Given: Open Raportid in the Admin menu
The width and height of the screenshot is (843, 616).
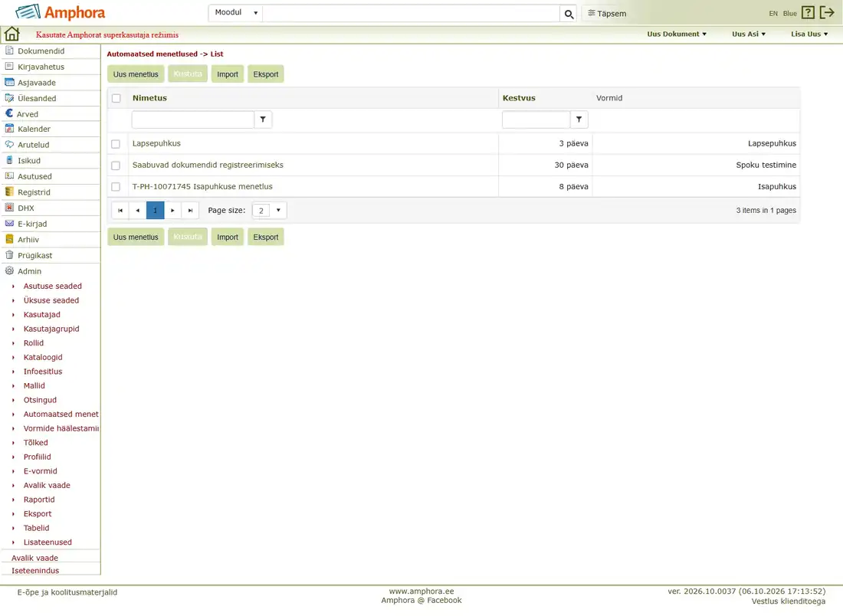Looking at the screenshot, I should [x=39, y=500].
